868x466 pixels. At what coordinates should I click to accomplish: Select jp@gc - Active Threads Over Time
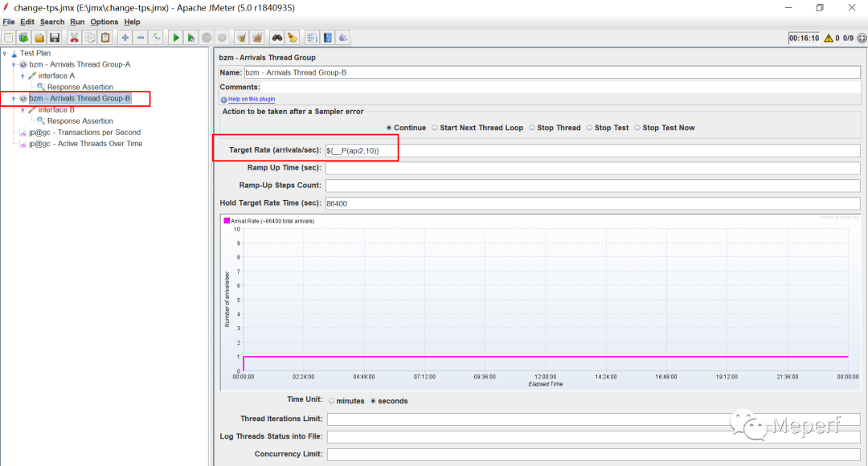[86, 144]
